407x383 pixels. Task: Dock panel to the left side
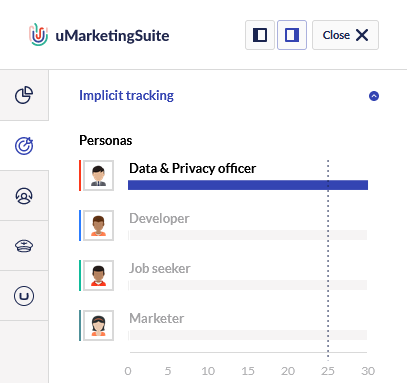260,35
